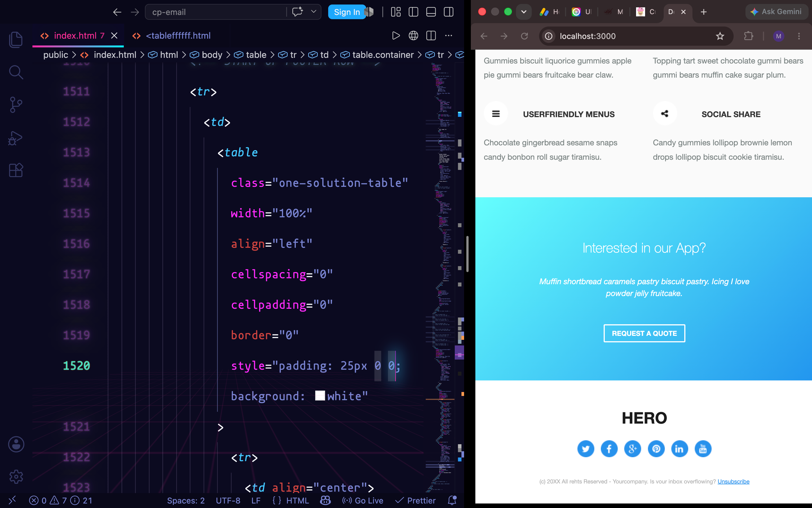Click the cp-email command center search box
The width and height of the screenshot is (812, 508).
pos(217,12)
